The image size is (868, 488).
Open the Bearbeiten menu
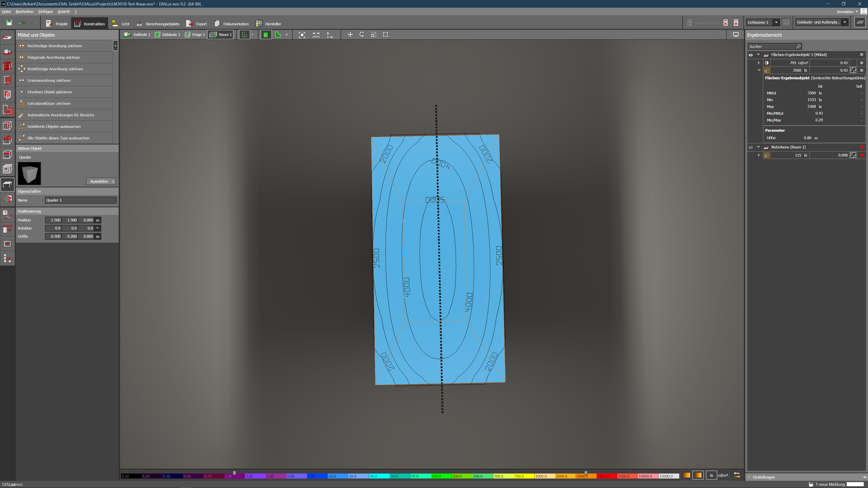point(24,12)
